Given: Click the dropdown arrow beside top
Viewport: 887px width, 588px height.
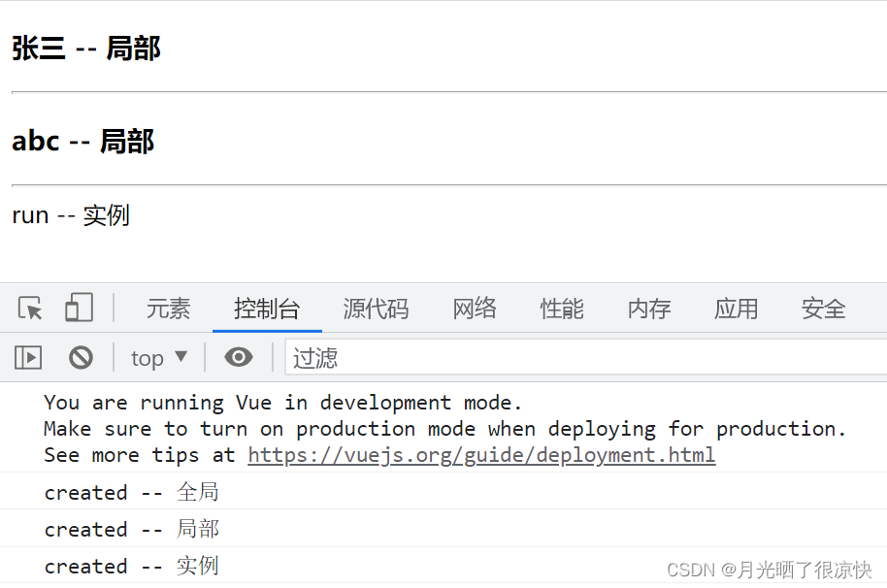Looking at the screenshot, I should (181, 357).
